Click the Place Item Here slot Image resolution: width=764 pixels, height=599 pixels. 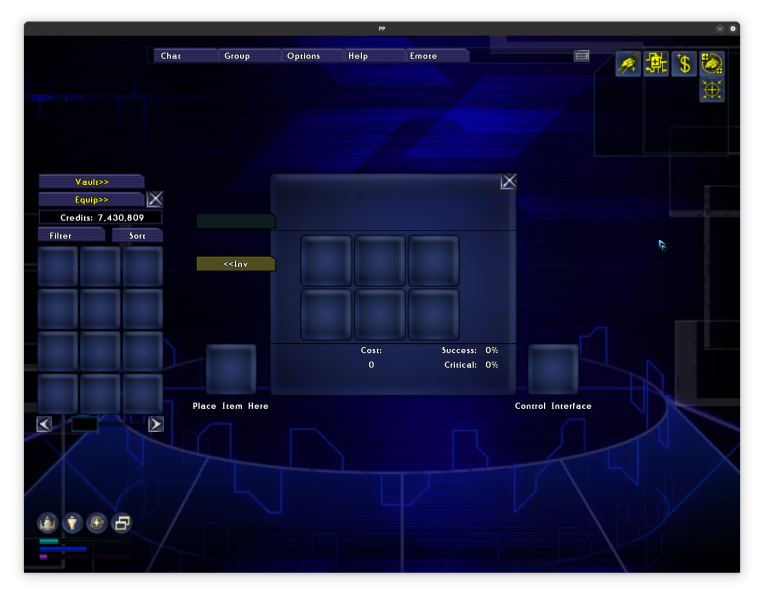(x=231, y=369)
